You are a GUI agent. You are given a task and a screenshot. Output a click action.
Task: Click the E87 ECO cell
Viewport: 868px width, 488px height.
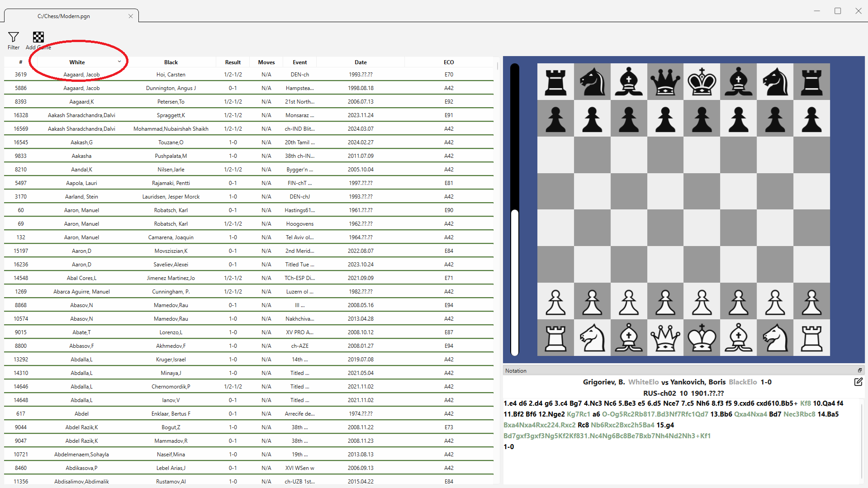tap(449, 332)
